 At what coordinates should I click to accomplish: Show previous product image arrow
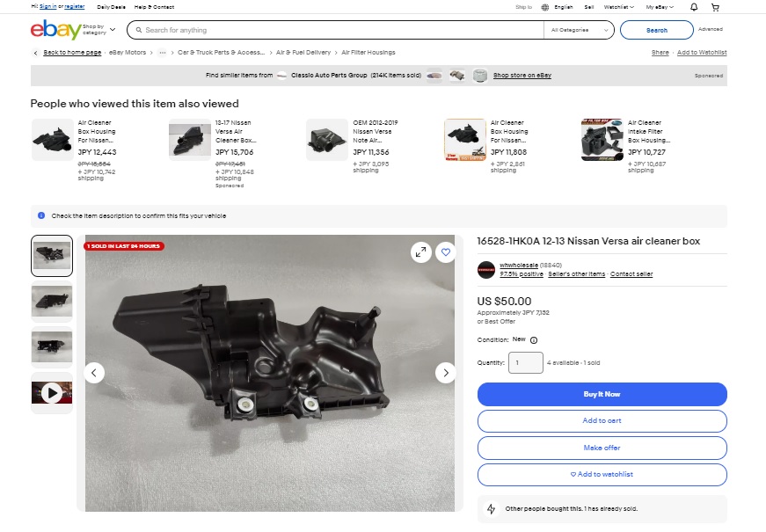[94, 373]
